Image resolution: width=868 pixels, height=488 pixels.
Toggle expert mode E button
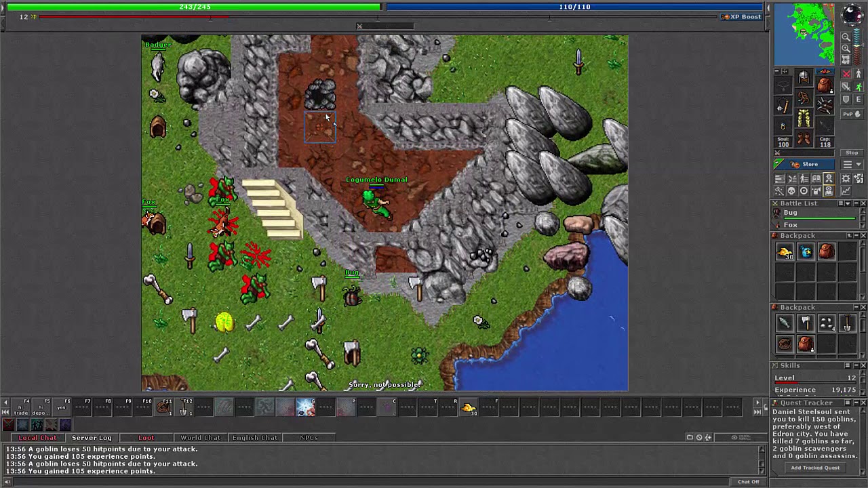(x=859, y=99)
